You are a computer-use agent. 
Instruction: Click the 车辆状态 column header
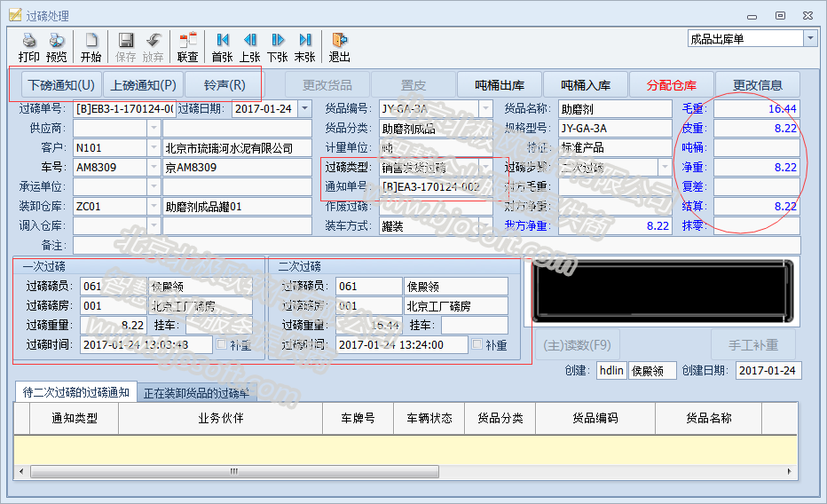429,418
